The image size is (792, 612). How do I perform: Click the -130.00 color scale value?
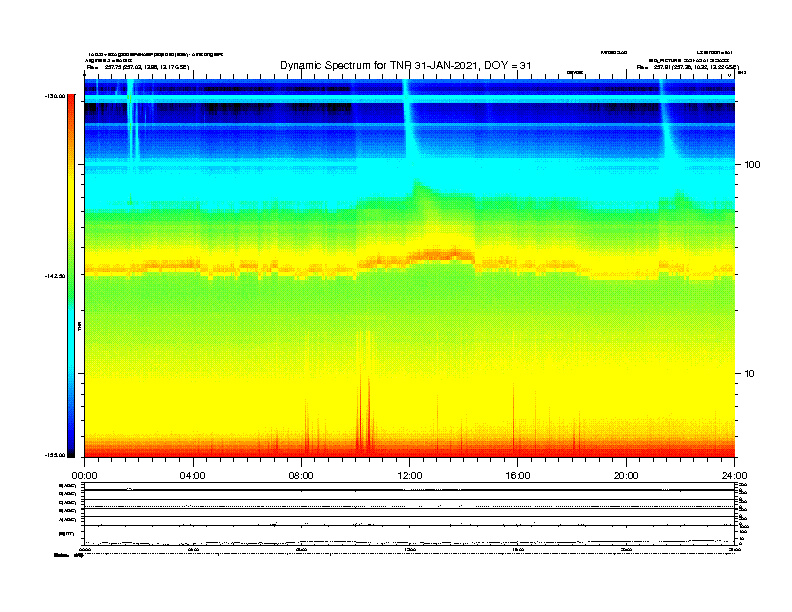click(x=55, y=96)
